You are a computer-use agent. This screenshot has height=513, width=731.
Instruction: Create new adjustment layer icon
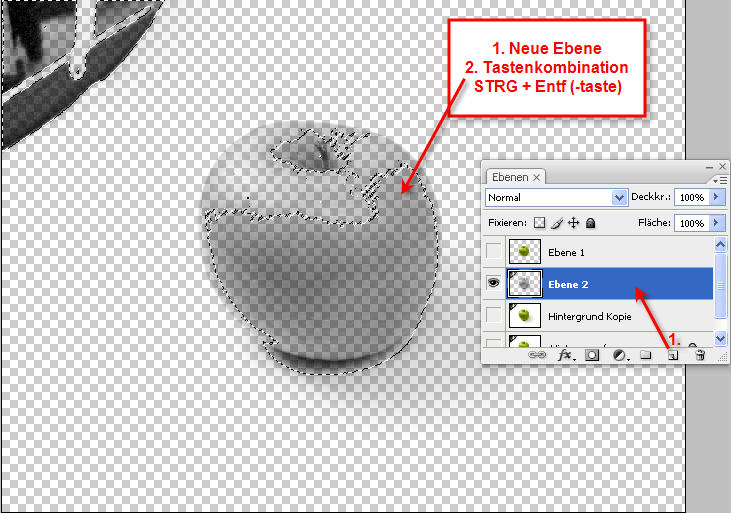(x=619, y=355)
